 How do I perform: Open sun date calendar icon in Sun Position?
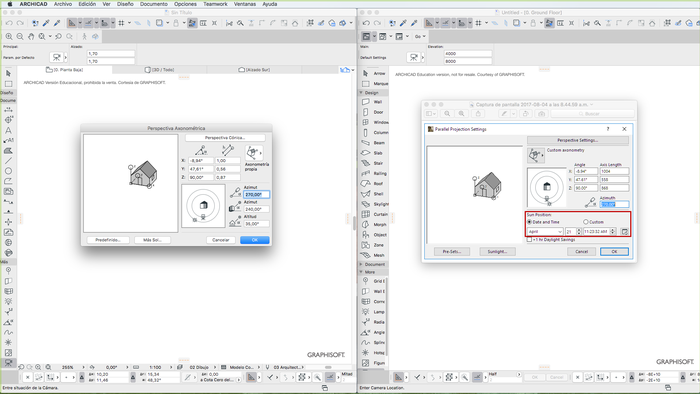coord(625,232)
